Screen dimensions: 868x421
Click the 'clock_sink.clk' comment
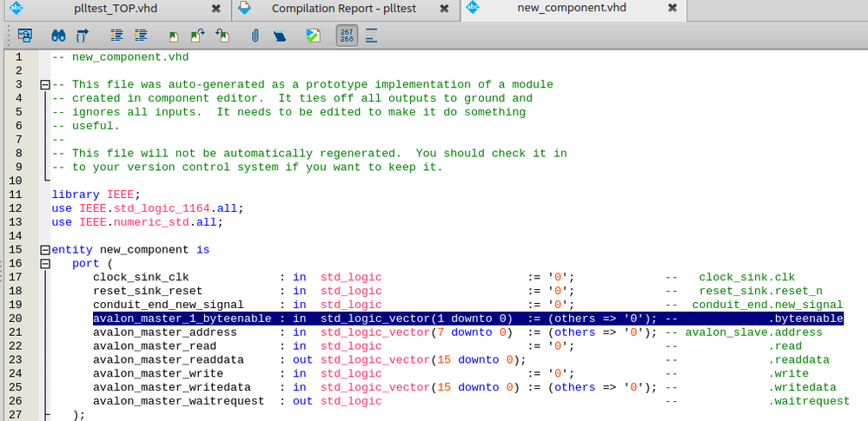pos(746,277)
